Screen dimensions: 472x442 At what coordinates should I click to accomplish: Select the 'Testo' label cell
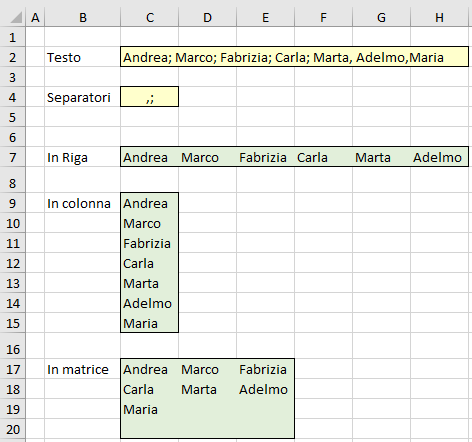tap(82, 57)
